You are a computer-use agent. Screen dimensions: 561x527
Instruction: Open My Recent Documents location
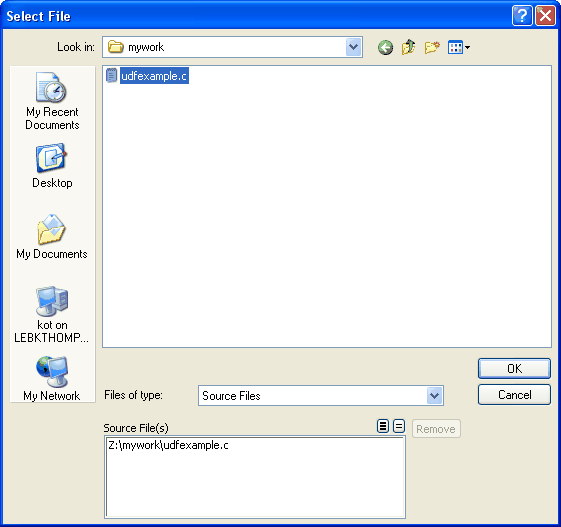click(x=52, y=101)
